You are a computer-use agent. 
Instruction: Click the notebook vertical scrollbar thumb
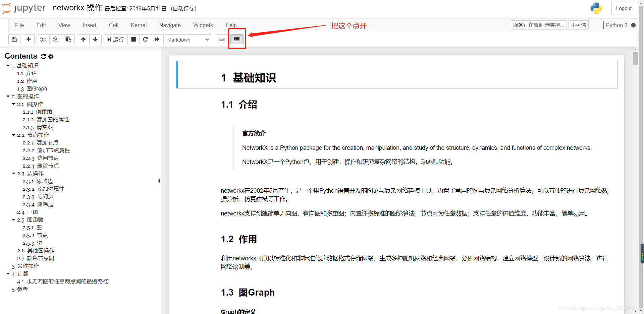(x=635, y=59)
